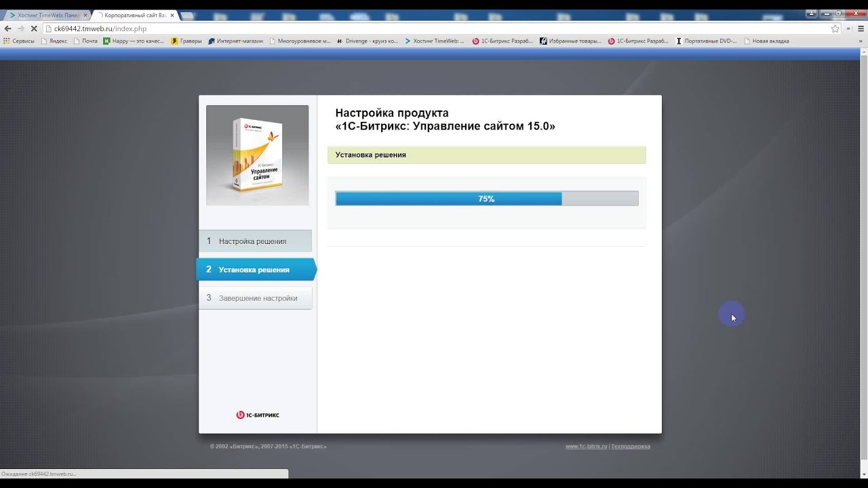
Task: Click the browser forward arrow
Action: (20, 28)
